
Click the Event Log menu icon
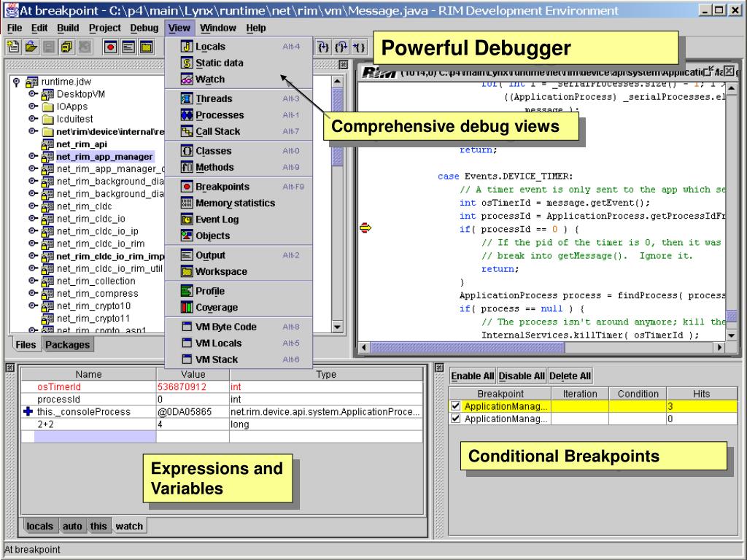pos(187,219)
